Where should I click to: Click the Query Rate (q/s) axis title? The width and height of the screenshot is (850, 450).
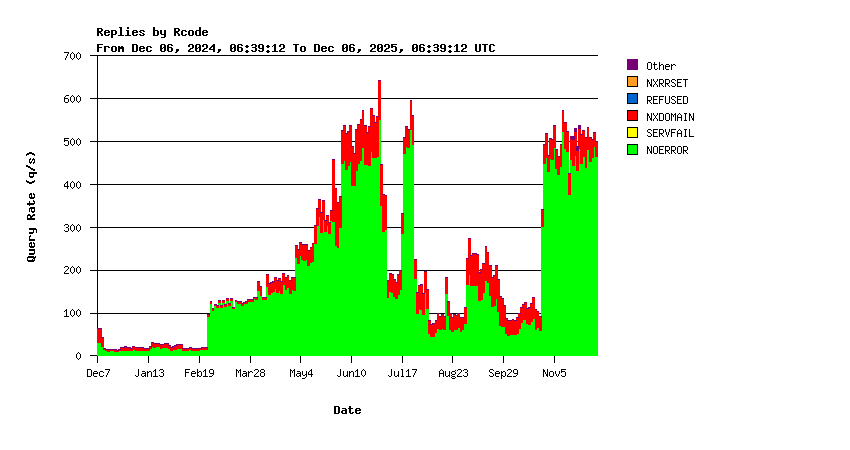[x=31, y=206]
